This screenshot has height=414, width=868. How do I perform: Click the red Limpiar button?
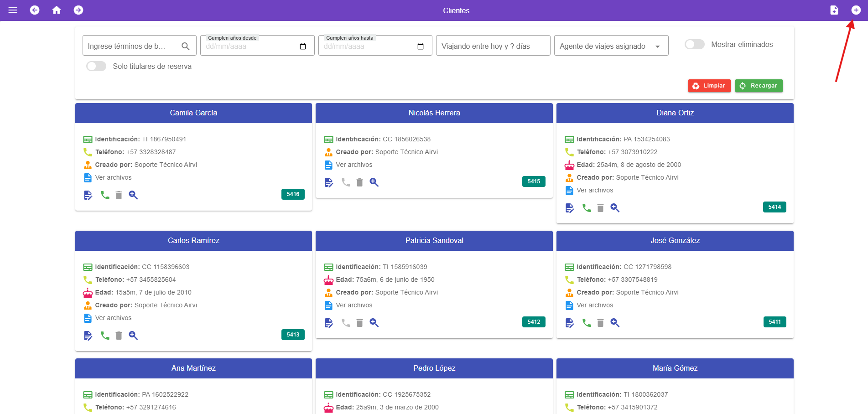click(709, 86)
